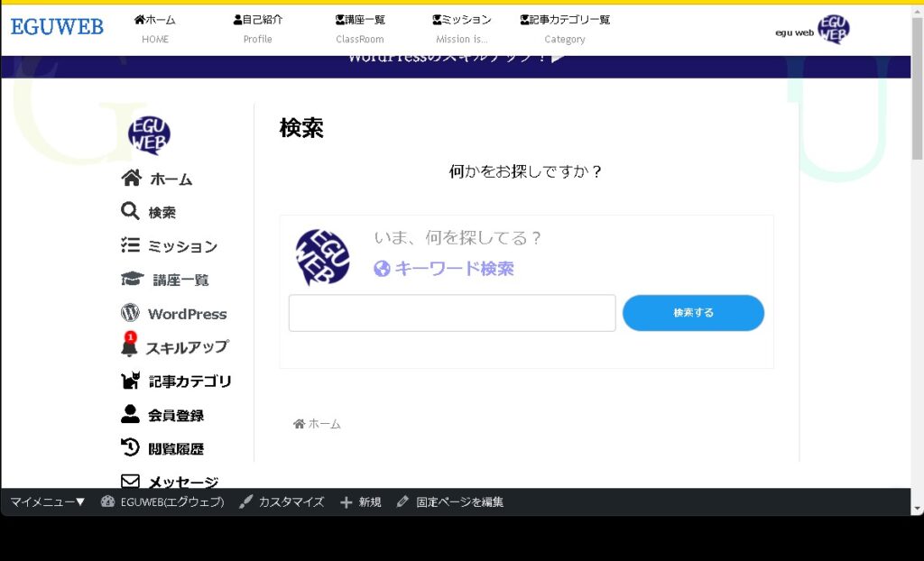
Task: Open the 新規 add new menu in admin bar
Action: click(360, 502)
